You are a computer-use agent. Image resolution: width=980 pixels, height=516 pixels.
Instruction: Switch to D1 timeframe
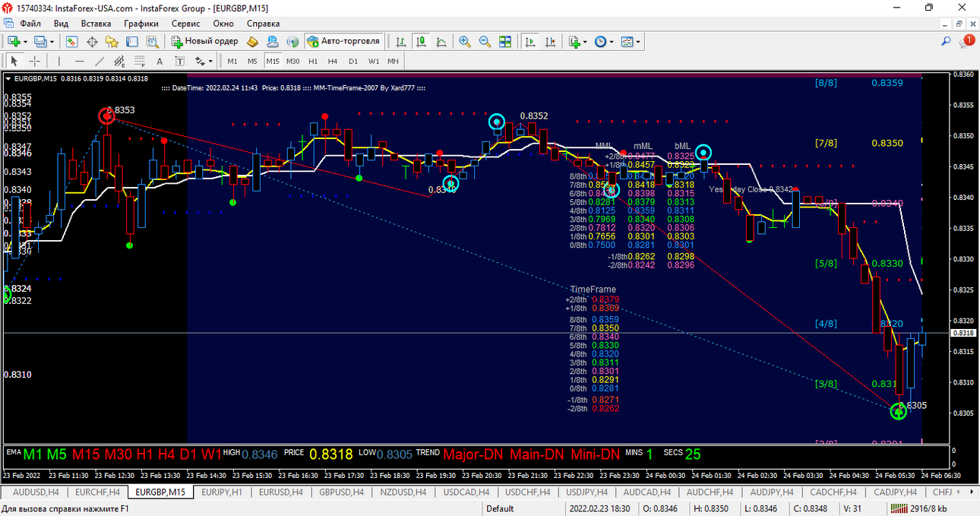click(353, 61)
